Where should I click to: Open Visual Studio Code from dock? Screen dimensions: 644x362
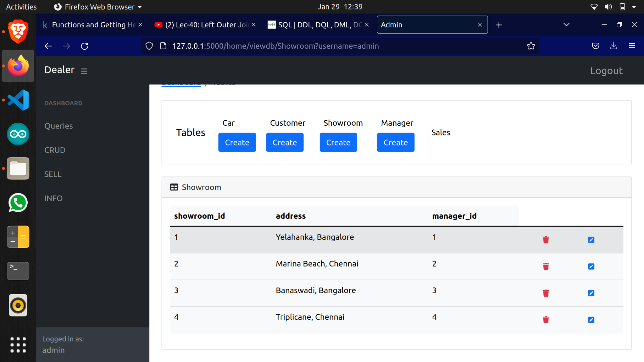click(18, 100)
